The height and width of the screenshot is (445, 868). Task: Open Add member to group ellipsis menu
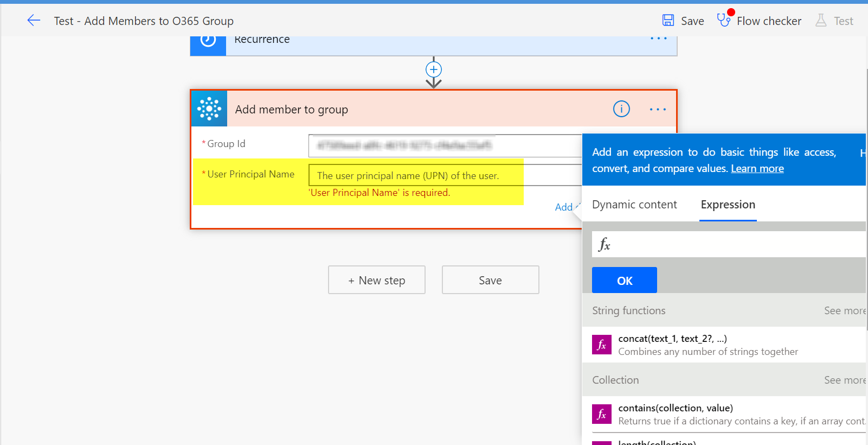[658, 109]
